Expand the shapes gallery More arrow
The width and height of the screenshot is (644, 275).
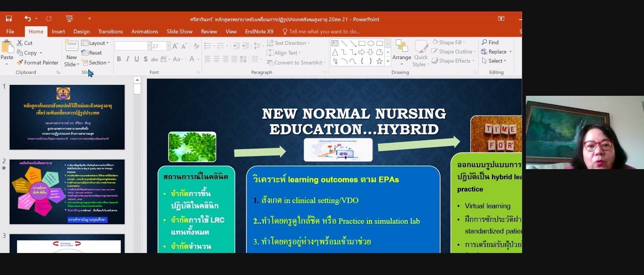[388, 61]
